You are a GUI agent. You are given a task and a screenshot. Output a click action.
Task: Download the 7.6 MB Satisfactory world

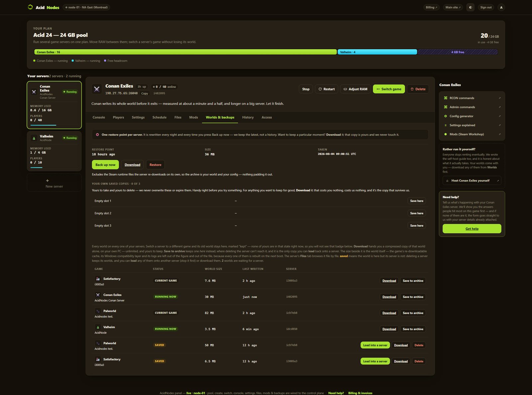click(389, 281)
